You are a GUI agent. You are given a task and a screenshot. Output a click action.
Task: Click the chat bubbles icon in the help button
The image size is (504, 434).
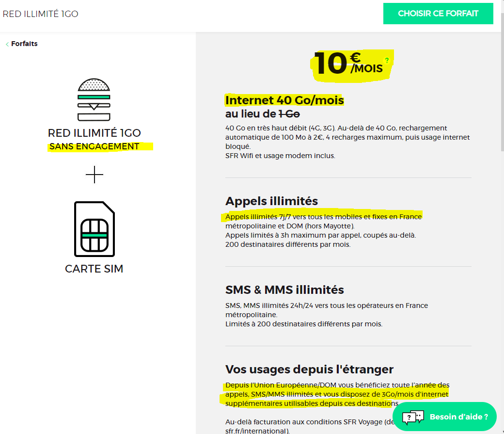click(x=413, y=417)
